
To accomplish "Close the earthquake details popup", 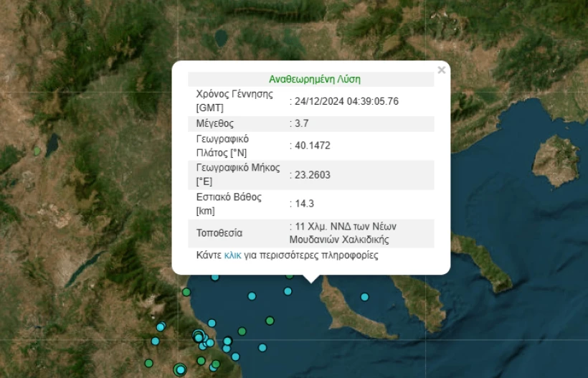I will pyautogui.click(x=442, y=70).
